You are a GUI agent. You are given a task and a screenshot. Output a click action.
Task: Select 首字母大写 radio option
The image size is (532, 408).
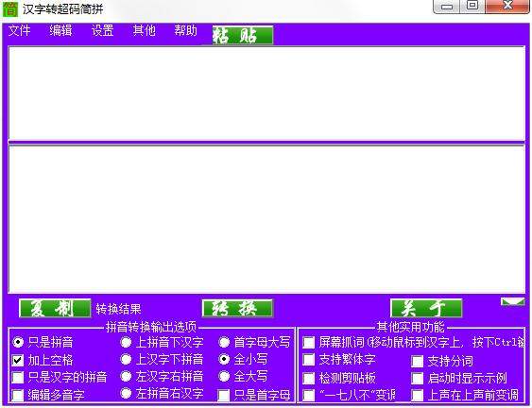(224, 342)
